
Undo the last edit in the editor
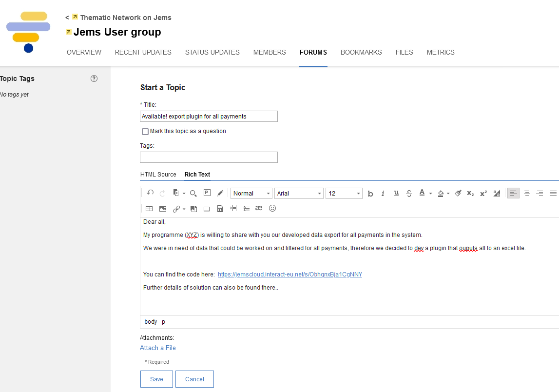(x=150, y=193)
